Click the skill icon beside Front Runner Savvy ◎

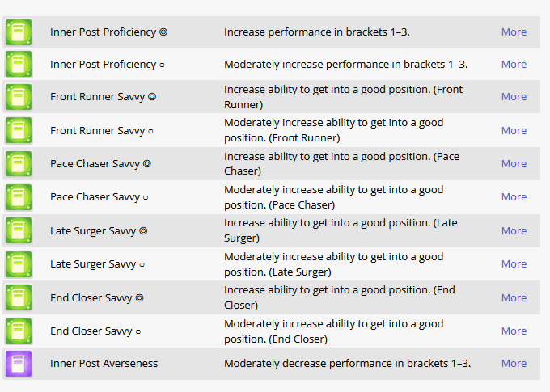pos(19,97)
